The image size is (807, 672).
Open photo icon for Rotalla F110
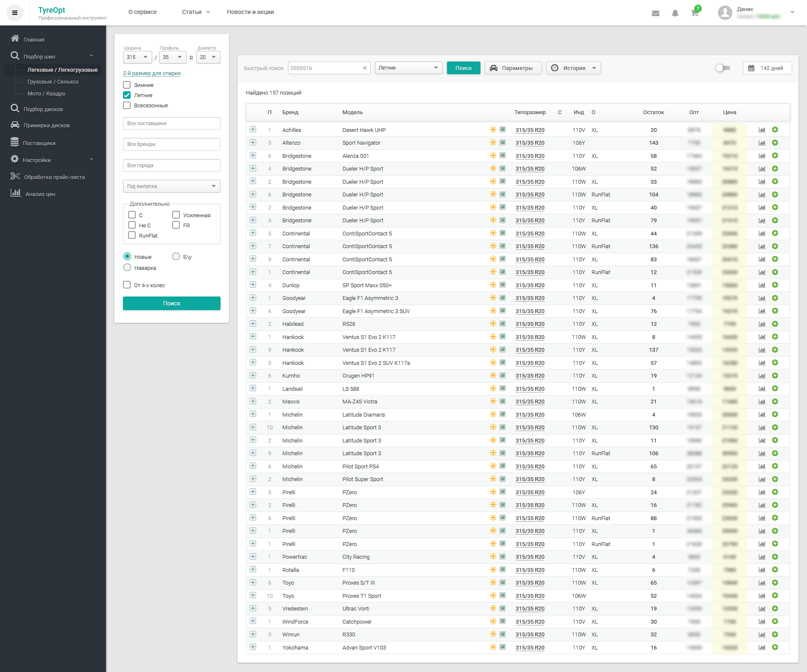coord(503,570)
